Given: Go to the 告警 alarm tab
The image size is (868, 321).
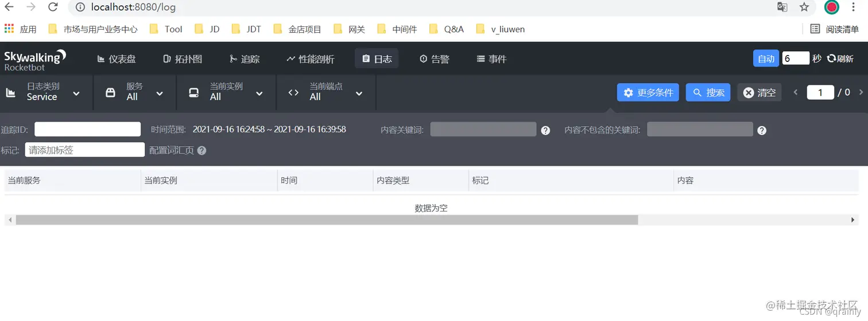Looking at the screenshot, I should [434, 59].
